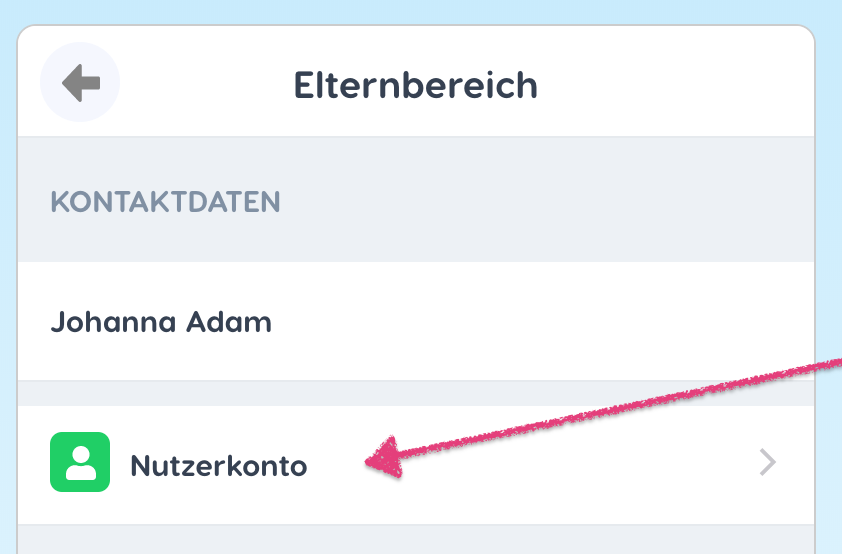Select the Johanna Adam contact row
842x554 pixels.
pyautogui.click(x=416, y=321)
